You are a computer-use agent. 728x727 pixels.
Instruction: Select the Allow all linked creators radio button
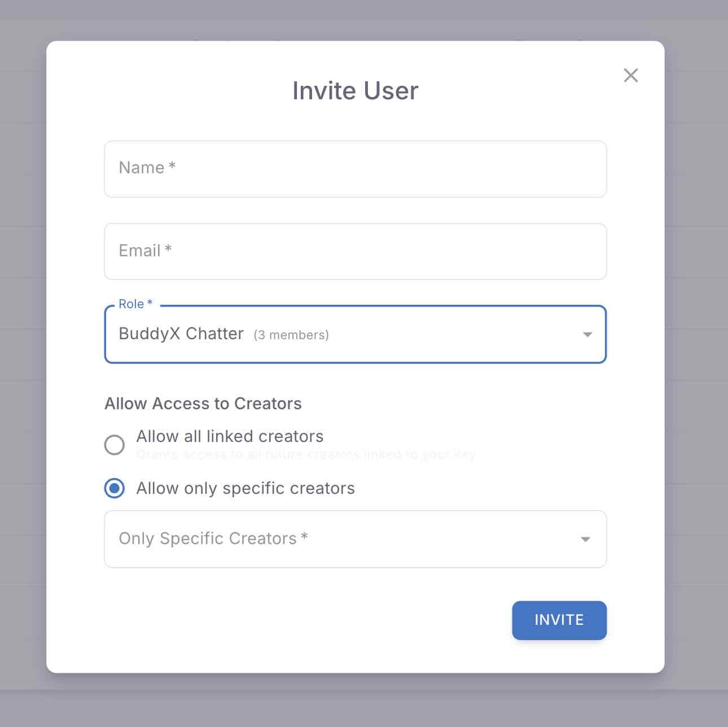(115, 445)
